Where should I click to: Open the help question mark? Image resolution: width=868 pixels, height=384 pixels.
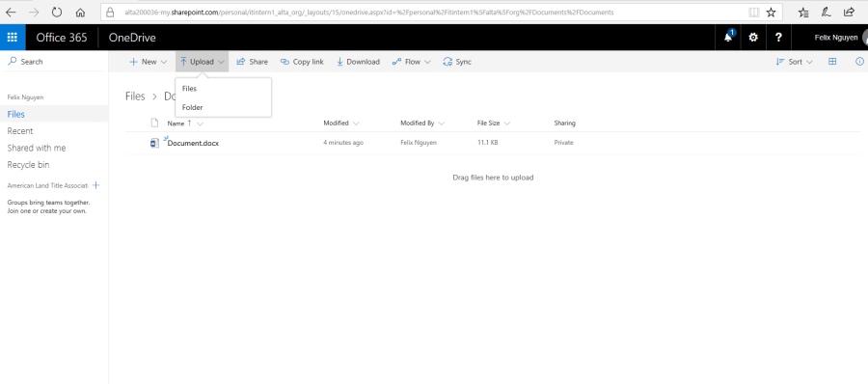(778, 37)
